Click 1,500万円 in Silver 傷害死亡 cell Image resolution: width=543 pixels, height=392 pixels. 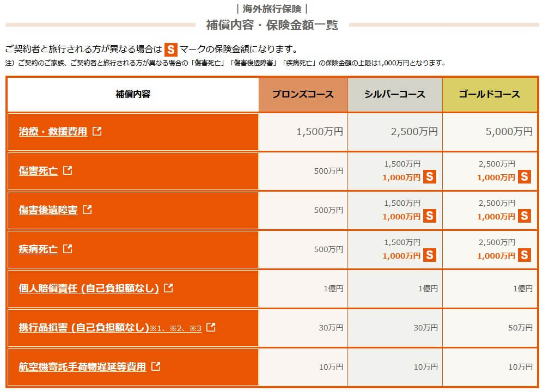click(x=402, y=164)
